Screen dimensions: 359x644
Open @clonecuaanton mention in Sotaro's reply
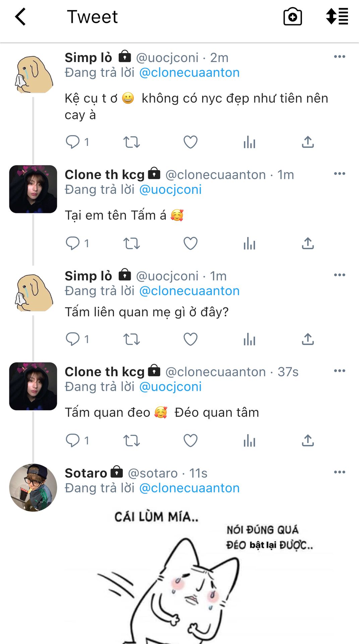click(x=189, y=488)
